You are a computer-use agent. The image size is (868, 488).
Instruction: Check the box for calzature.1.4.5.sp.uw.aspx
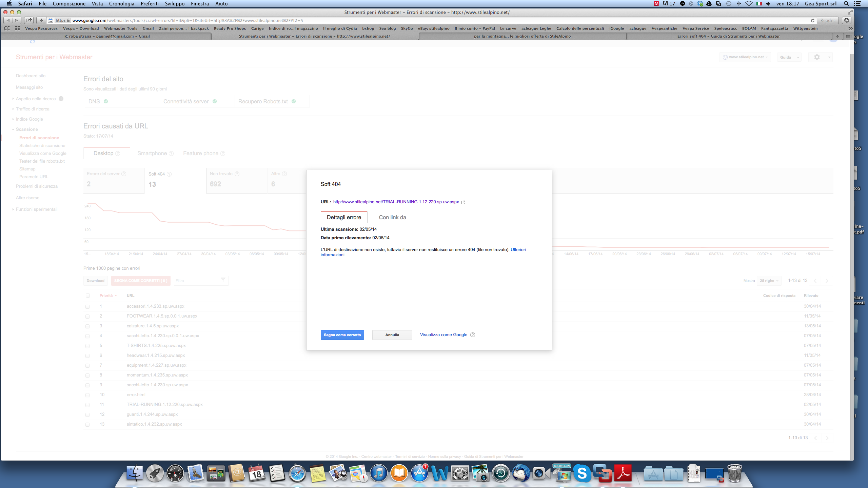(x=87, y=326)
